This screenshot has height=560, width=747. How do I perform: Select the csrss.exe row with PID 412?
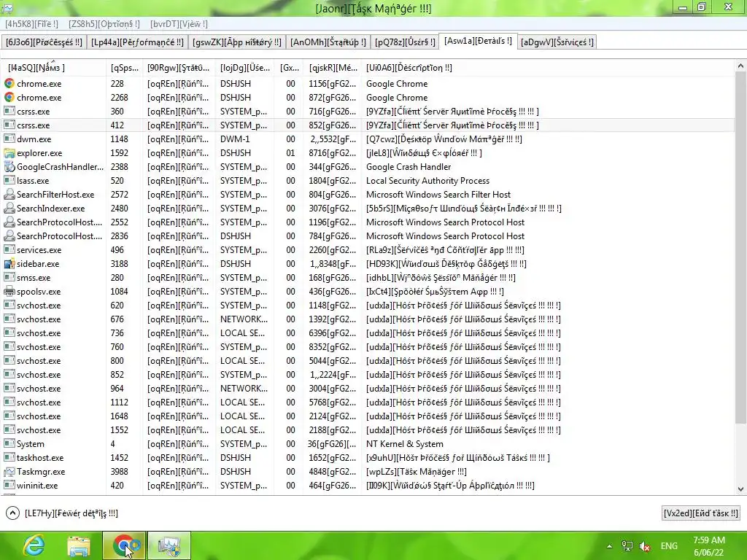tap(368, 125)
